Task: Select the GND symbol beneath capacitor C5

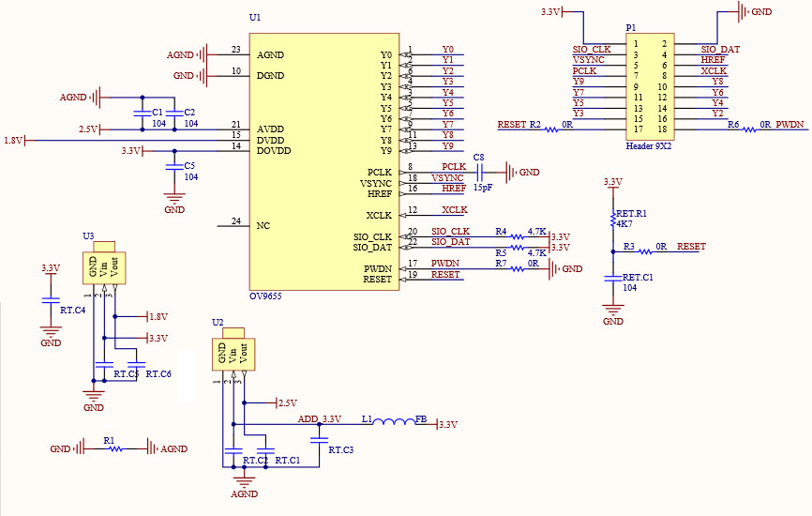Action: coord(174,198)
